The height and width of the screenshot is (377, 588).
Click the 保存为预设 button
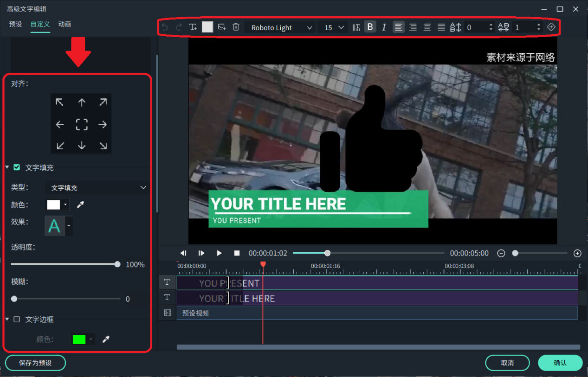[35, 363]
